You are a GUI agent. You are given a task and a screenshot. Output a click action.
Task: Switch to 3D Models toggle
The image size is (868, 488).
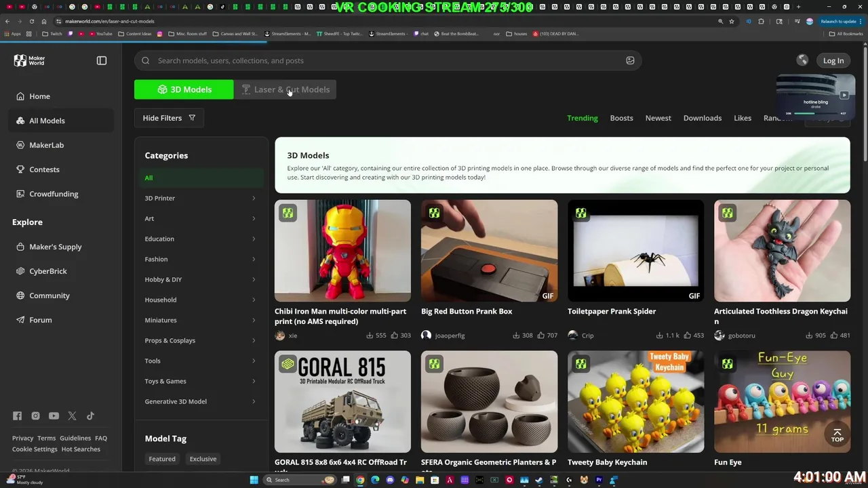[x=184, y=89]
